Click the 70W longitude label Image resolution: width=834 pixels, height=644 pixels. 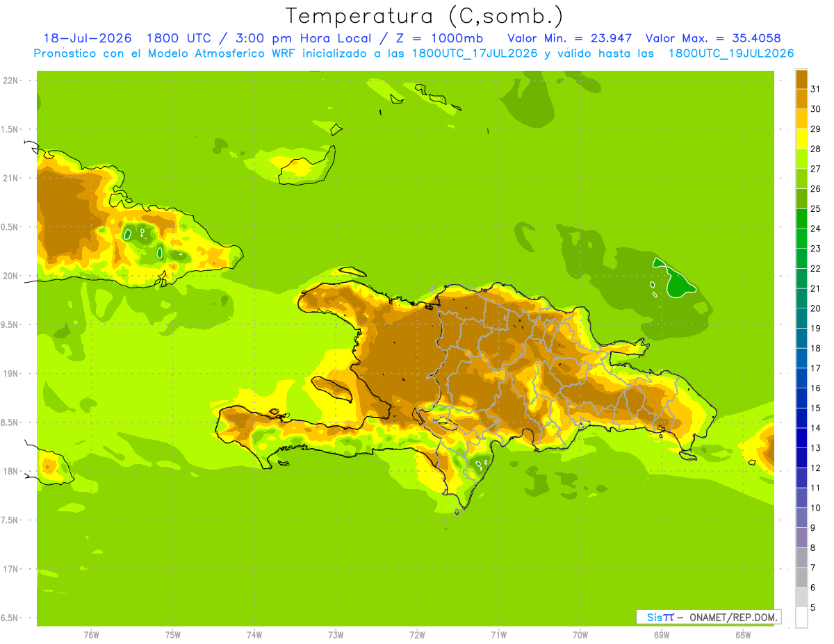(580, 635)
